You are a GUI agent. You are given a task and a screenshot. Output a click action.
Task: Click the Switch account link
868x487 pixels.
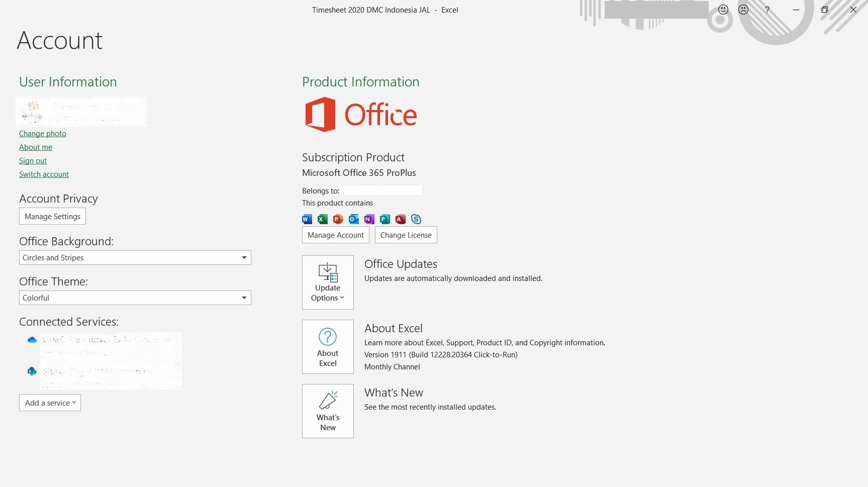[44, 174]
